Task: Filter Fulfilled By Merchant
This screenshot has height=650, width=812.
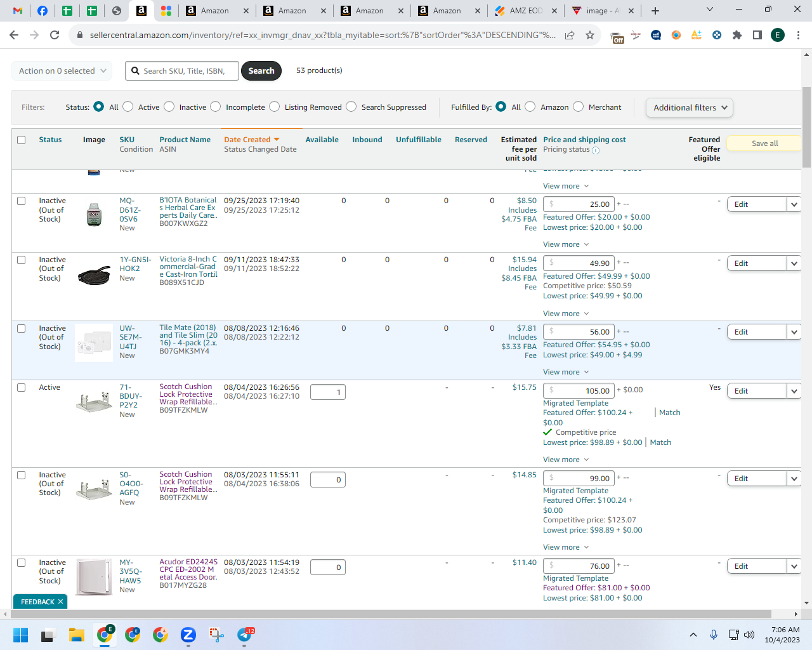Action: coord(579,107)
